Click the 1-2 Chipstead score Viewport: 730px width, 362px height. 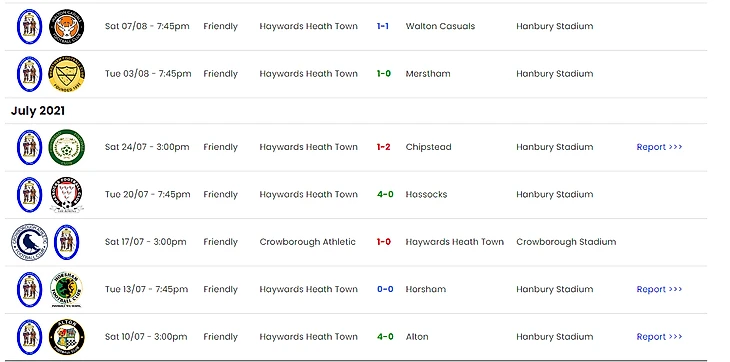[x=384, y=147]
